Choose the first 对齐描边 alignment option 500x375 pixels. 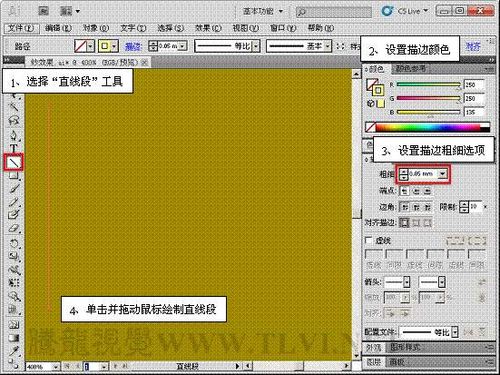[x=404, y=222]
